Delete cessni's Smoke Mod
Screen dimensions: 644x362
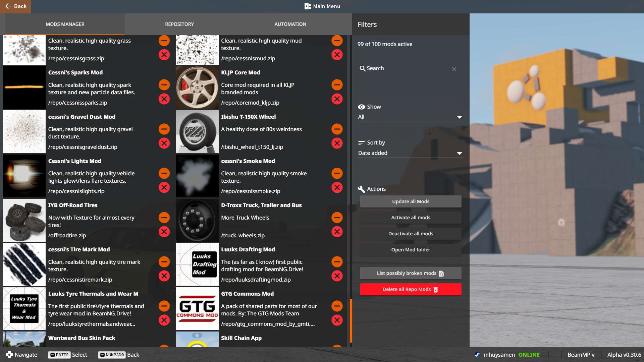[x=337, y=187]
